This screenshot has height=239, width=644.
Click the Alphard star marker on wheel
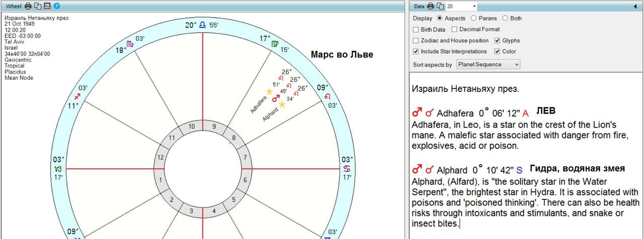pos(282,104)
